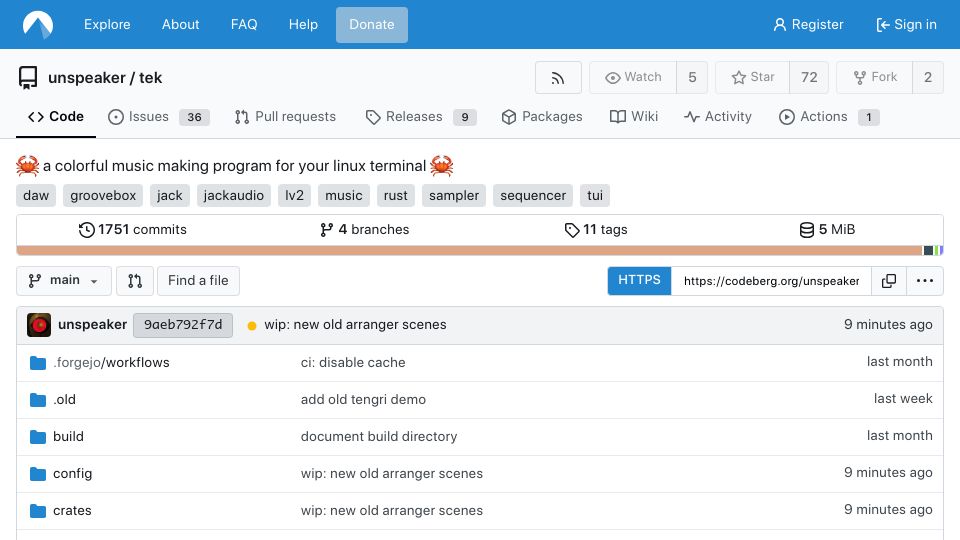The width and height of the screenshot is (960, 540).
Task: Open the unspeaker owner link
Action: tap(87, 78)
